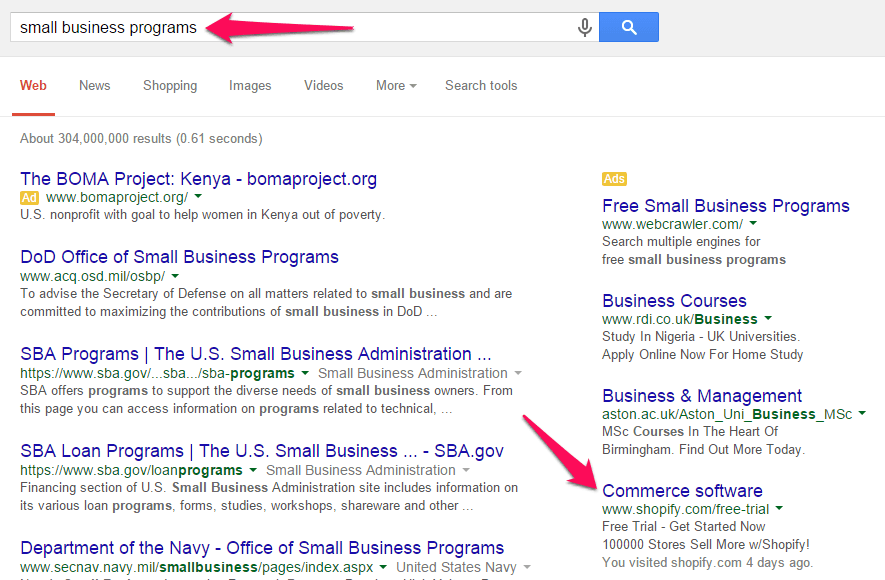Click the yellow Ads label above sidebar
The height and width of the screenshot is (580, 885).
tap(614, 179)
